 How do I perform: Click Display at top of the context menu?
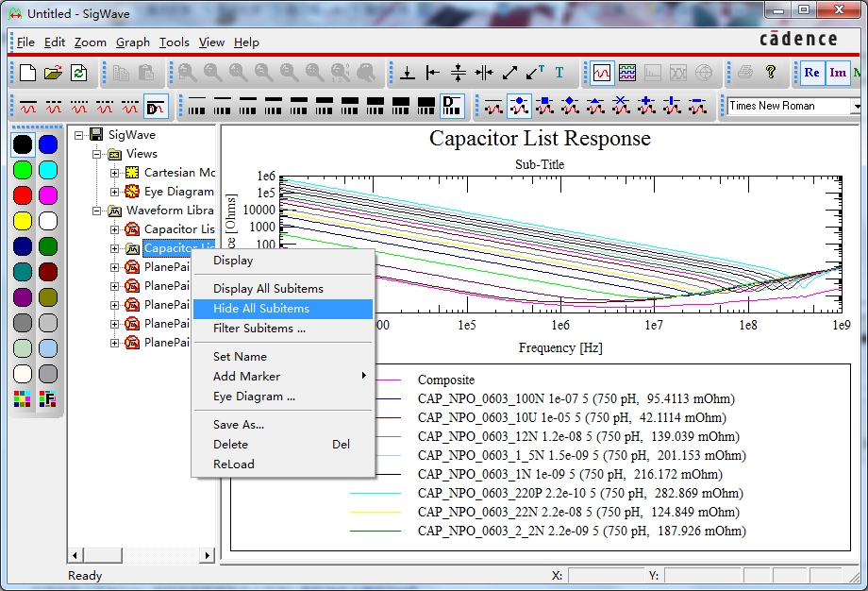click(283, 261)
